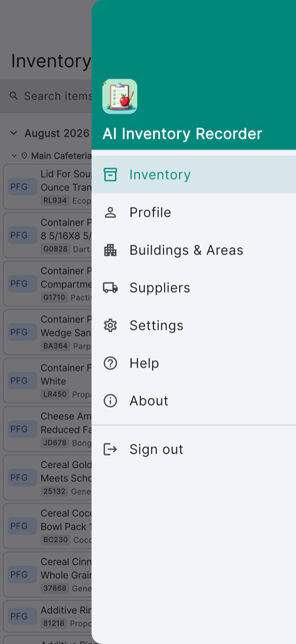Click the Inventory archive box icon
Image resolution: width=296 pixels, height=644 pixels.
coord(110,175)
